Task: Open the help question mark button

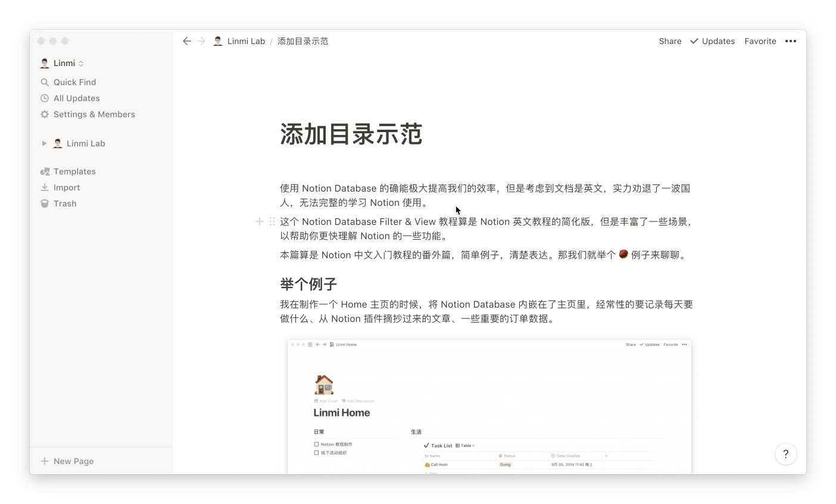Action: click(786, 454)
